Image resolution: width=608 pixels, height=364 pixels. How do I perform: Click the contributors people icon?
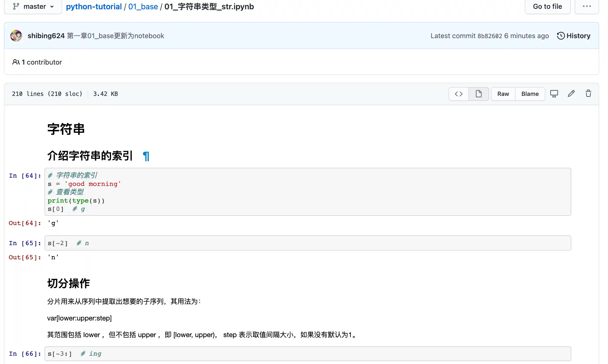pos(16,62)
